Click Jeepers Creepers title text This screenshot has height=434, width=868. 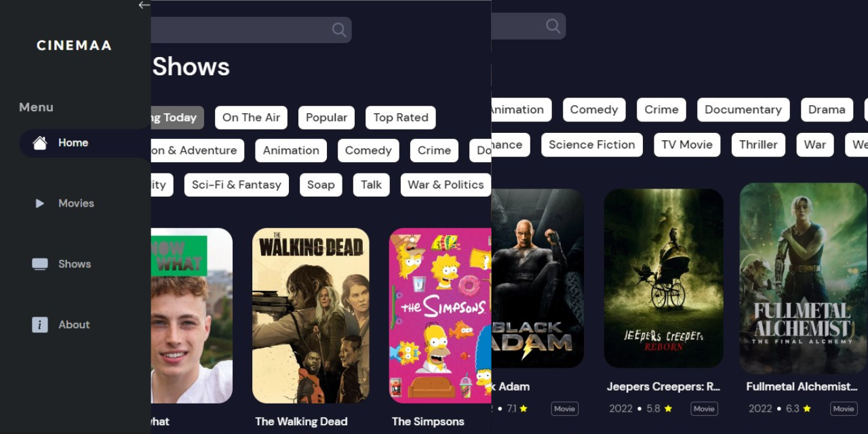[x=663, y=387]
